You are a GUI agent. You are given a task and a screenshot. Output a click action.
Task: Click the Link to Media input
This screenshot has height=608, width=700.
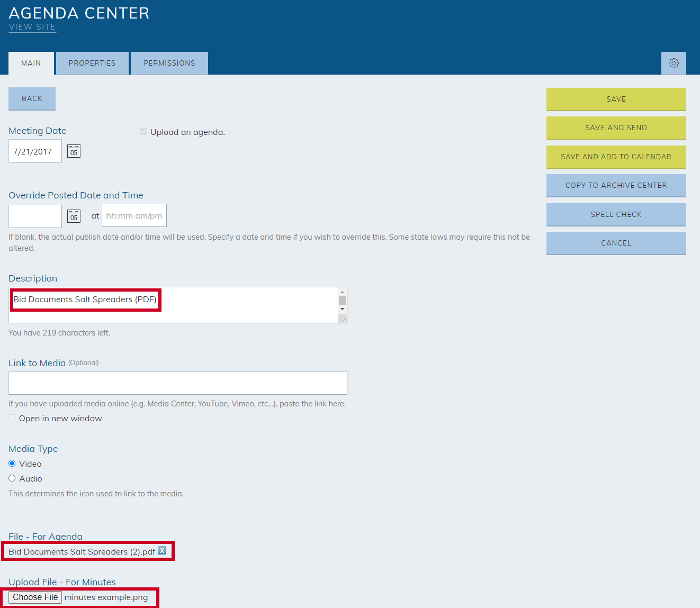click(178, 383)
